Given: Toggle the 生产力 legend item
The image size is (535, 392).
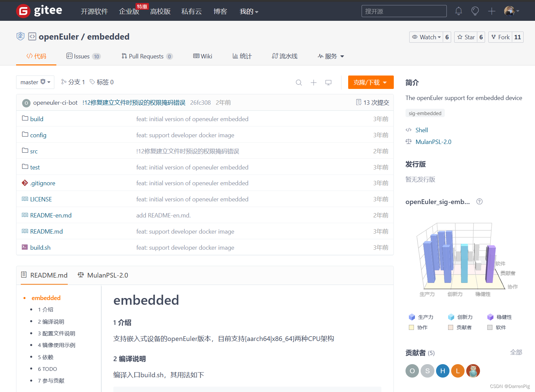Looking at the screenshot, I should [x=421, y=317].
